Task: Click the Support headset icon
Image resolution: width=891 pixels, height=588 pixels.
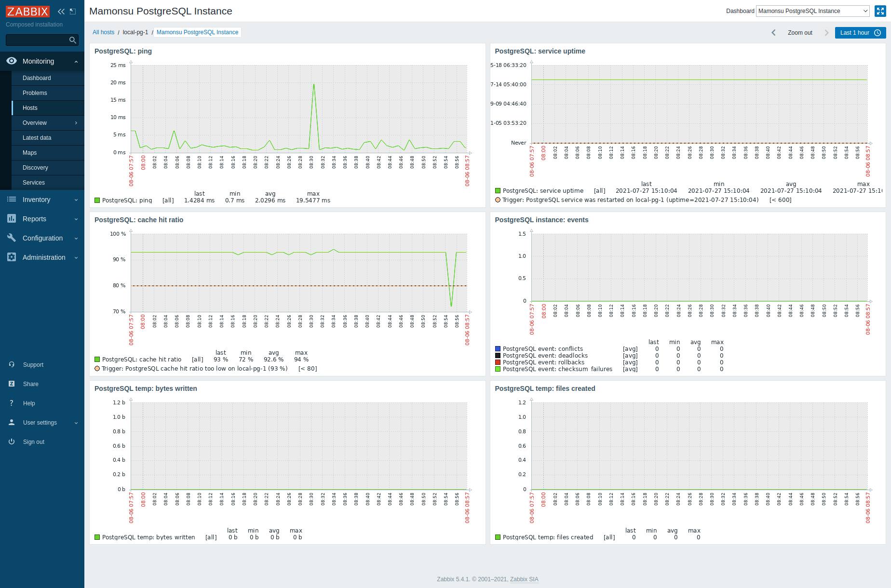Action: (12, 364)
